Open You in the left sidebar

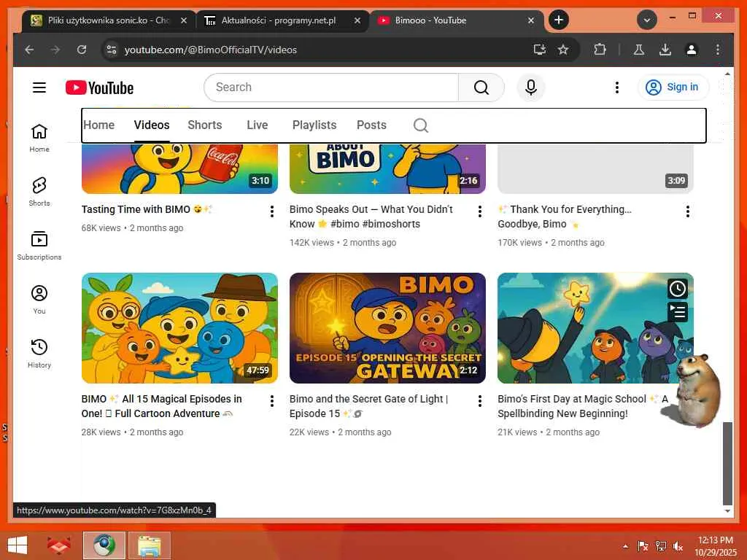[39, 300]
